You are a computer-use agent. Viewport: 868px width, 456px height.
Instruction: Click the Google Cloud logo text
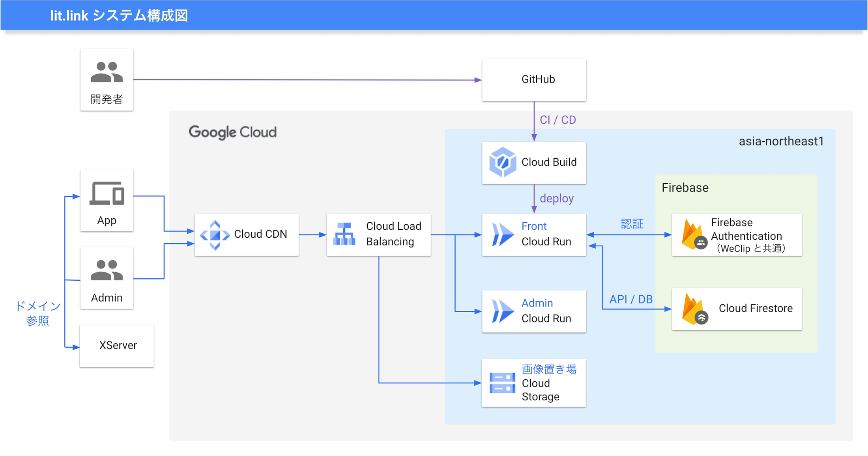click(232, 132)
